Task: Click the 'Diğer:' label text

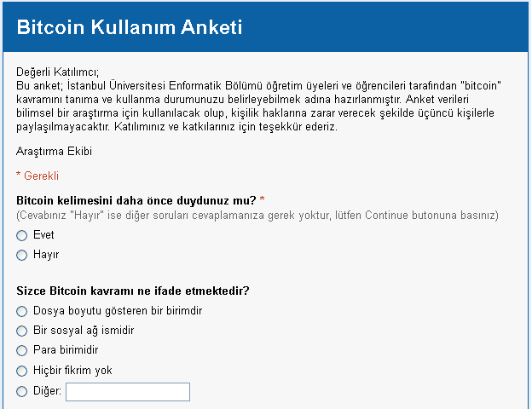Action: click(x=47, y=392)
